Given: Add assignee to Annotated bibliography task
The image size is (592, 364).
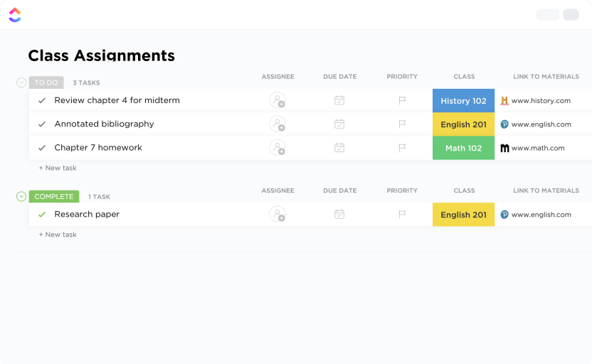Looking at the screenshot, I should 277,124.
